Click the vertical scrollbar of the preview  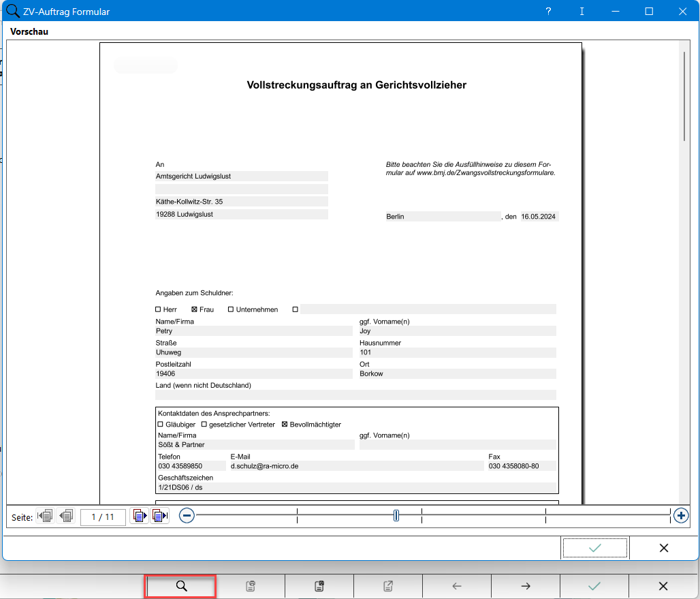(684, 95)
